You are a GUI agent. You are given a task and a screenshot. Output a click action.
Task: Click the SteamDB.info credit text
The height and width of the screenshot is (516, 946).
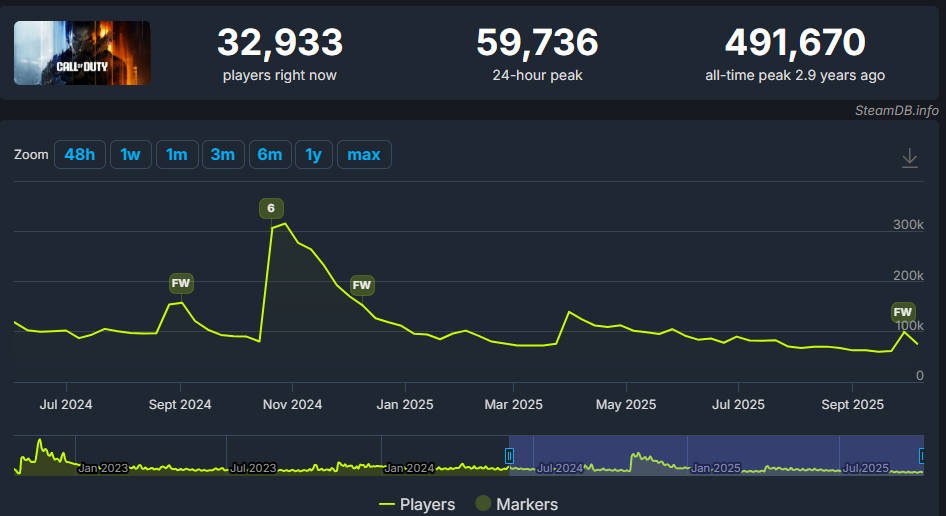[x=897, y=110]
